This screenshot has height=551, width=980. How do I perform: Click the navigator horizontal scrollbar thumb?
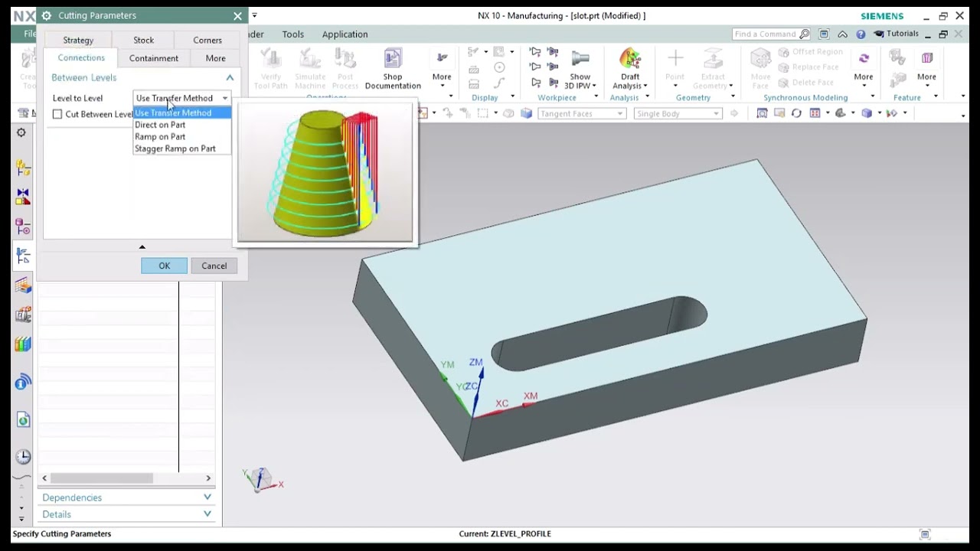point(102,478)
